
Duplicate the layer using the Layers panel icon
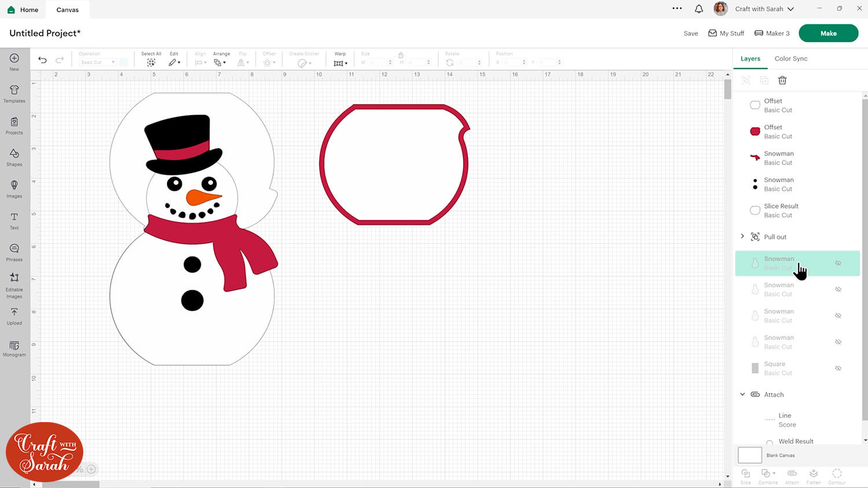(x=764, y=80)
